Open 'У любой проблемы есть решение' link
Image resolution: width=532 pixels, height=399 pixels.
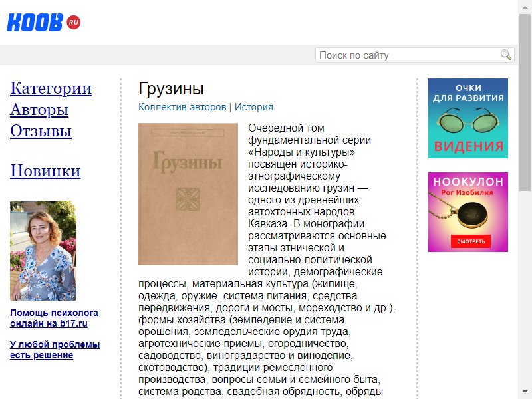pos(55,350)
